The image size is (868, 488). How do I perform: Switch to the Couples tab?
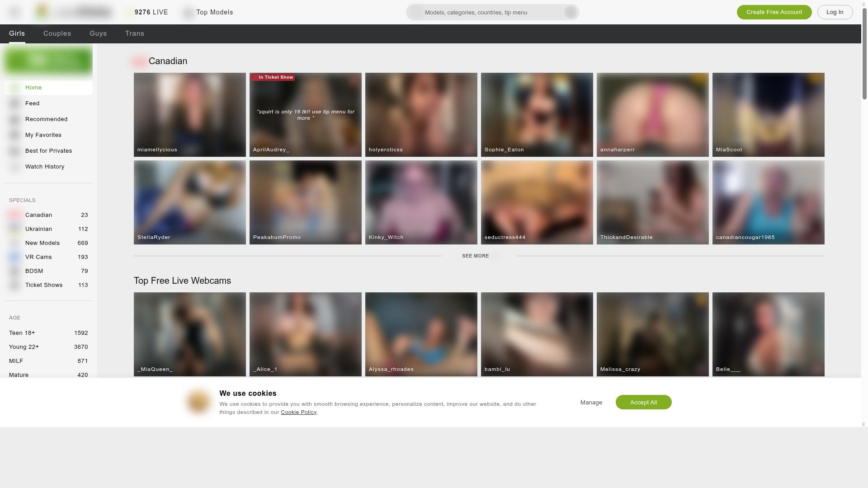[x=57, y=33]
